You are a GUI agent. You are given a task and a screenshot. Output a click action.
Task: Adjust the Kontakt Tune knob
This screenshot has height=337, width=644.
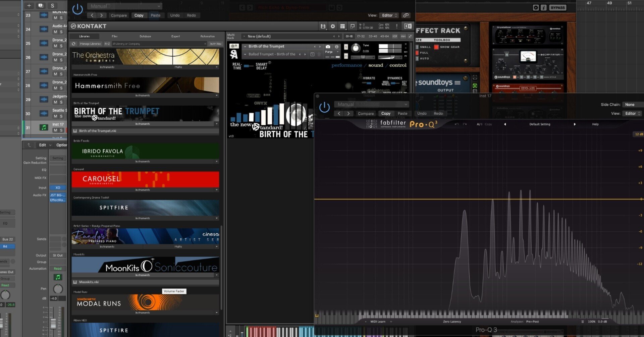355,49
